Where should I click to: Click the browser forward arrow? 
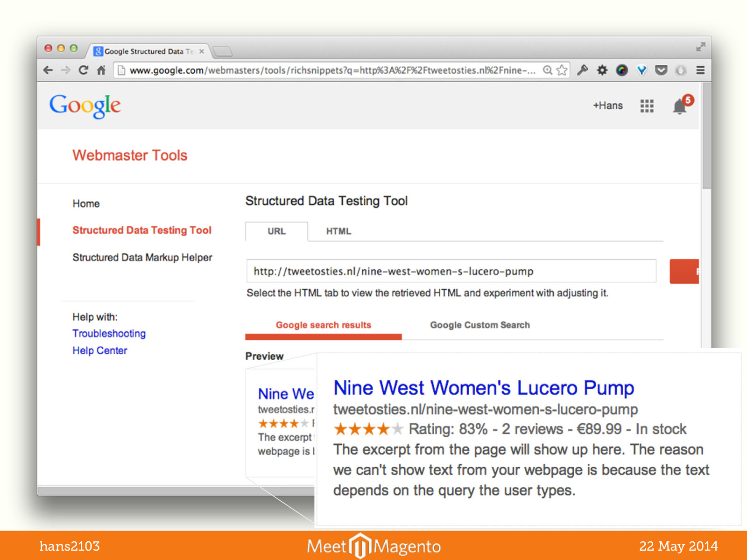point(66,70)
